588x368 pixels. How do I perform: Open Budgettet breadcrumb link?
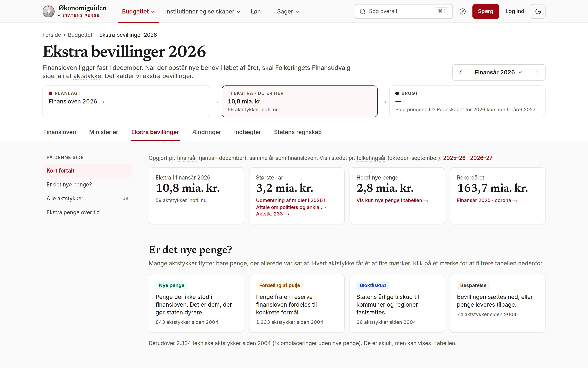click(x=80, y=35)
